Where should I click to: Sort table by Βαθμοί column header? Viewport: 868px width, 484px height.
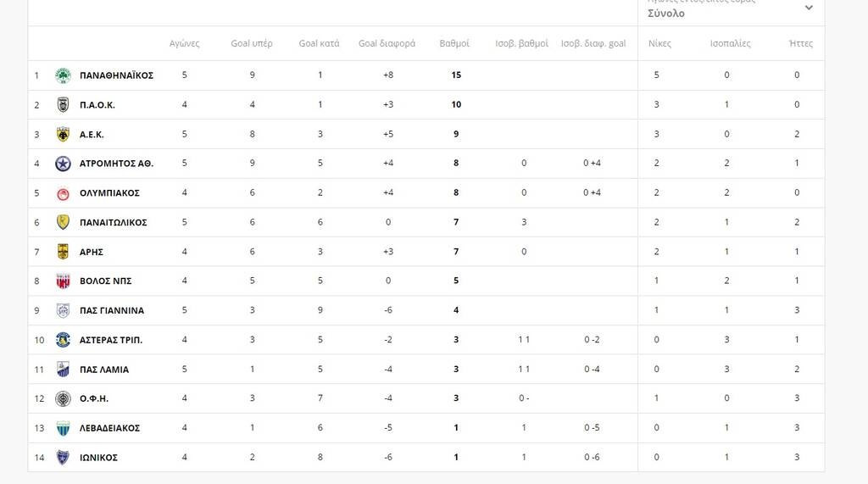(454, 43)
